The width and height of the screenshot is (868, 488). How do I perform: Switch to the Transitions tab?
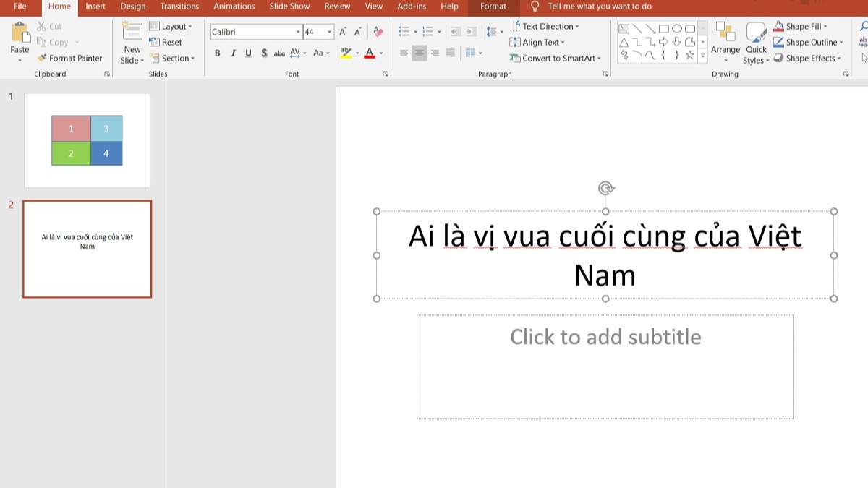pos(179,7)
